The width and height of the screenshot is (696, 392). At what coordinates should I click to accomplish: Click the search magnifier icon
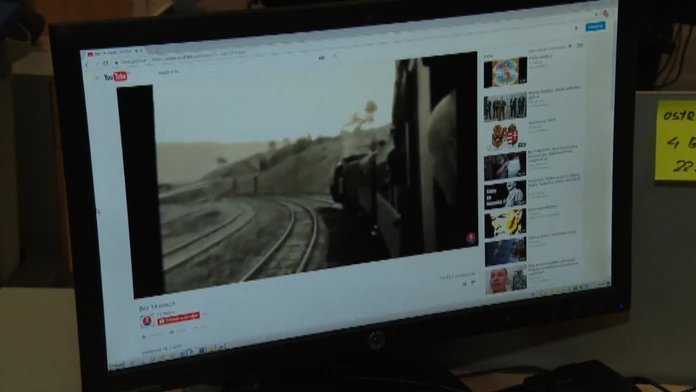(x=335, y=56)
